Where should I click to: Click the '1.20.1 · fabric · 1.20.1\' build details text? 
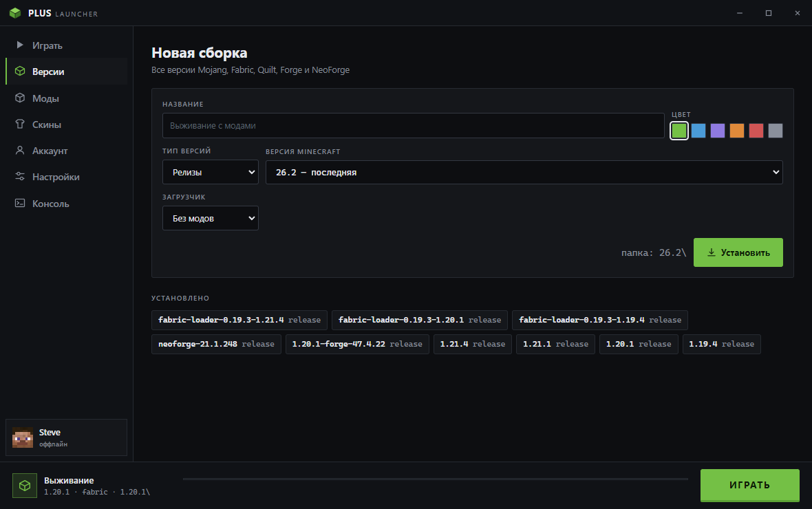[97, 492]
